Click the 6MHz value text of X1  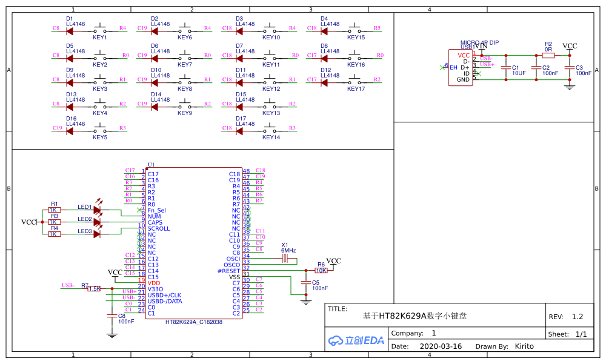pyautogui.click(x=288, y=250)
